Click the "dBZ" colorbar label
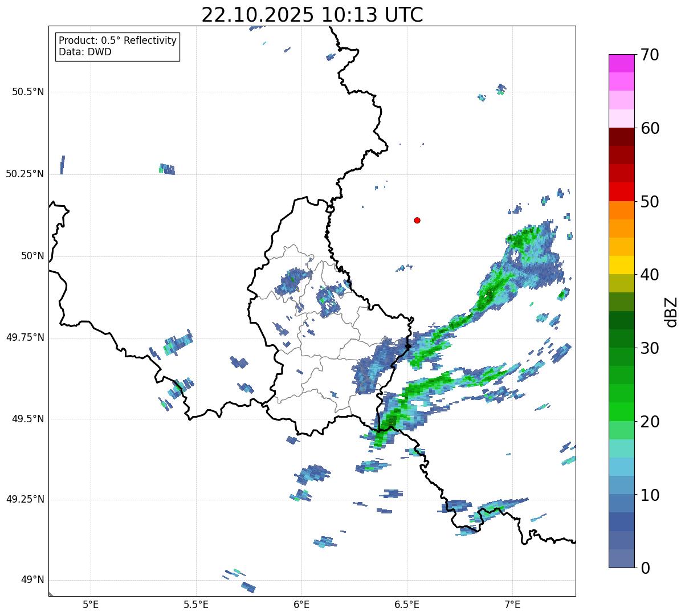This screenshot has height=616, width=685. point(671,312)
